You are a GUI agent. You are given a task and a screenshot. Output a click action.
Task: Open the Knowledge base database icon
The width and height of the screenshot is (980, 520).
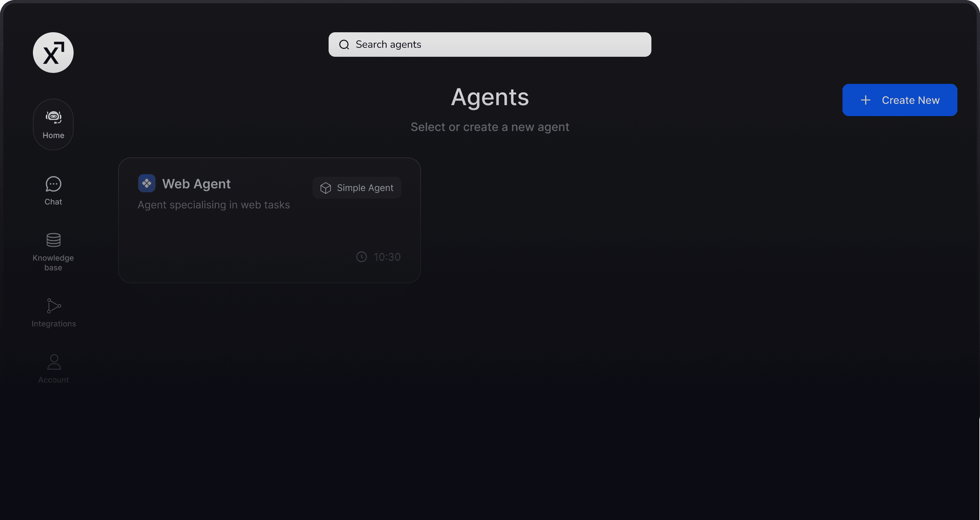tap(53, 240)
